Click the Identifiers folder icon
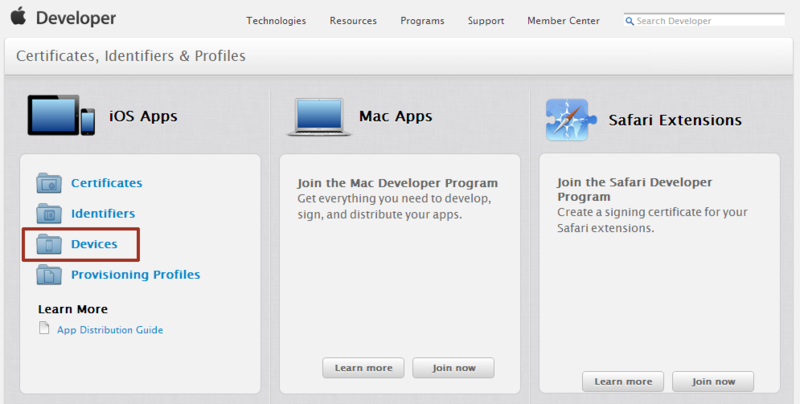The width and height of the screenshot is (800, 404). coord(49,213)
